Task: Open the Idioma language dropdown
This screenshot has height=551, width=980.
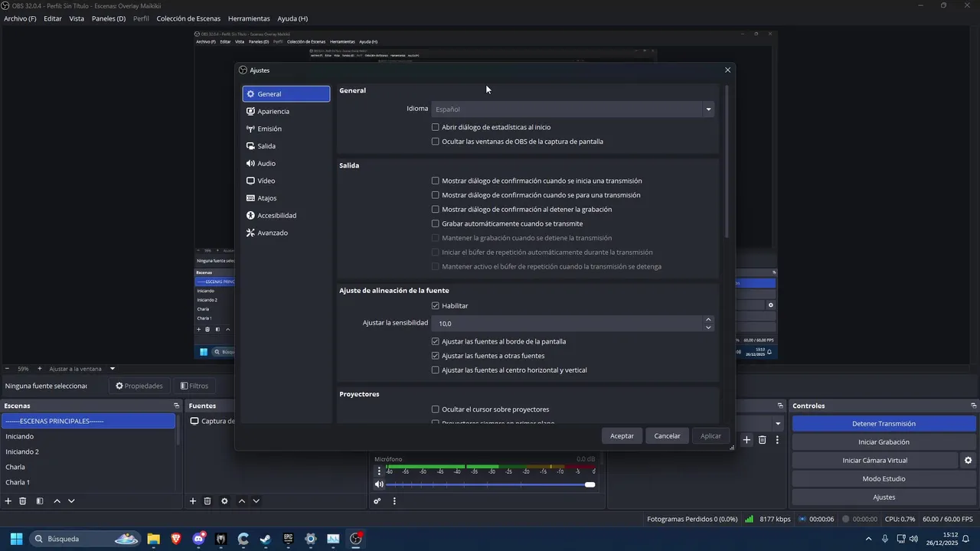Action: [573, 109]
